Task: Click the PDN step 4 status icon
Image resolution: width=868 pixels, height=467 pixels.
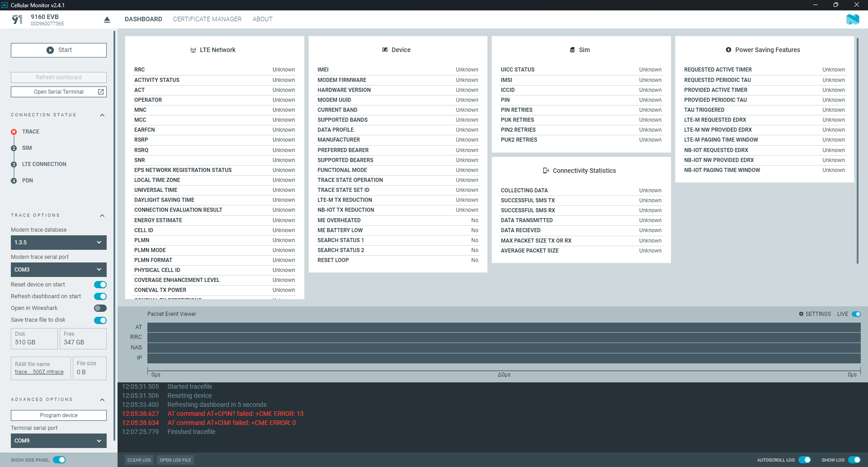Action: pos(14,181)
